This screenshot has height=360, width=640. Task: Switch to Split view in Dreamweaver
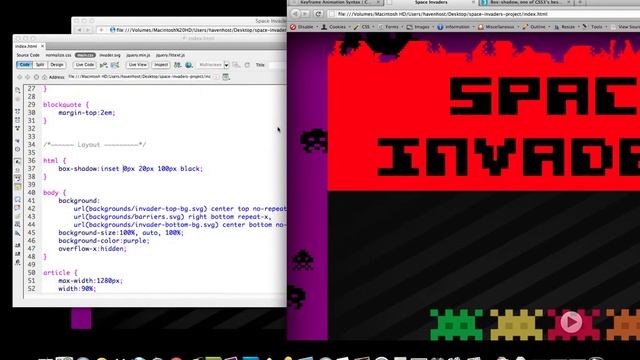tap(40, 65)
